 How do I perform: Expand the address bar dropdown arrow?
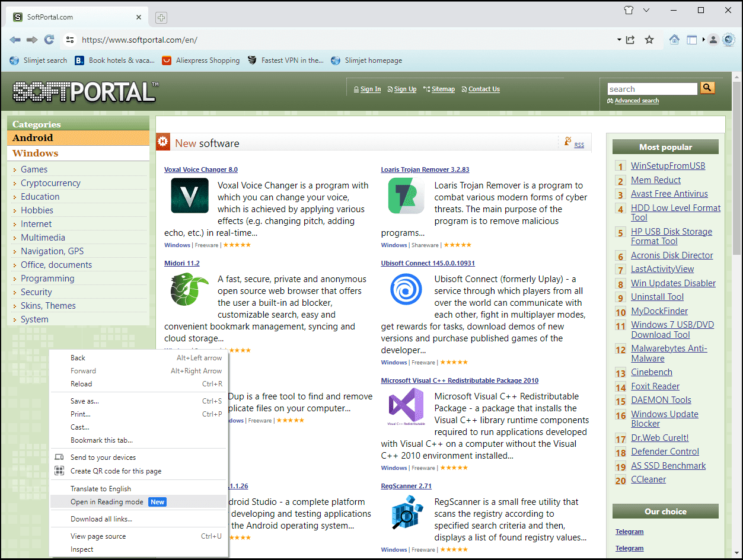click(x=619, y=40)
